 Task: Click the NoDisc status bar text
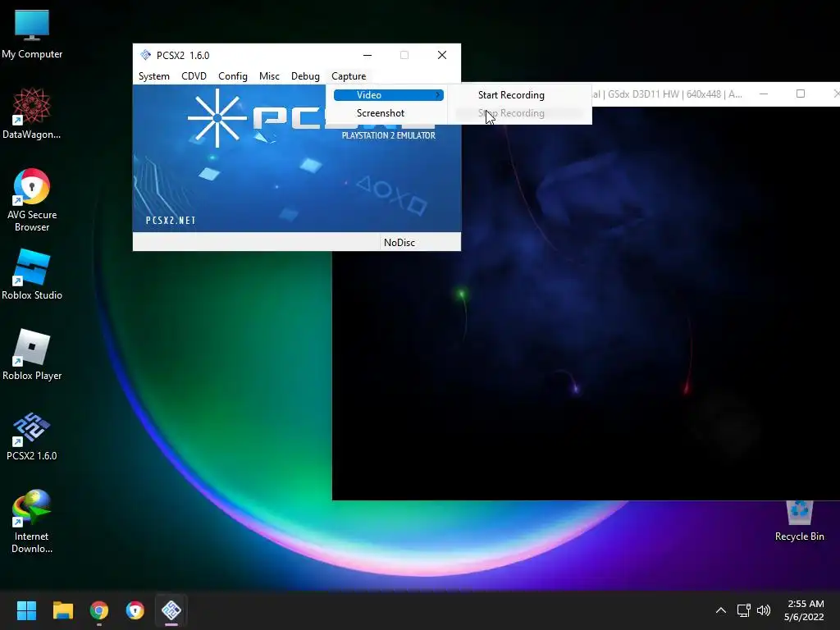[x=399, y=243]
